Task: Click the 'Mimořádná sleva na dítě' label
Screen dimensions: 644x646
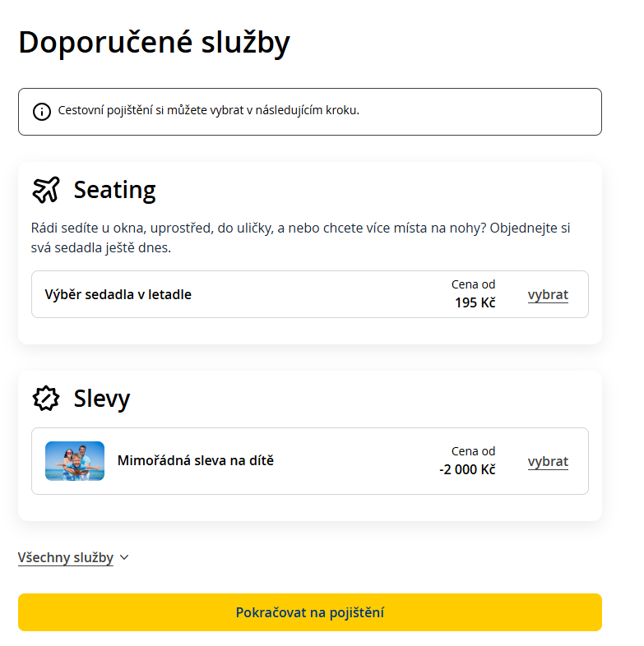Action: point(196,461)
